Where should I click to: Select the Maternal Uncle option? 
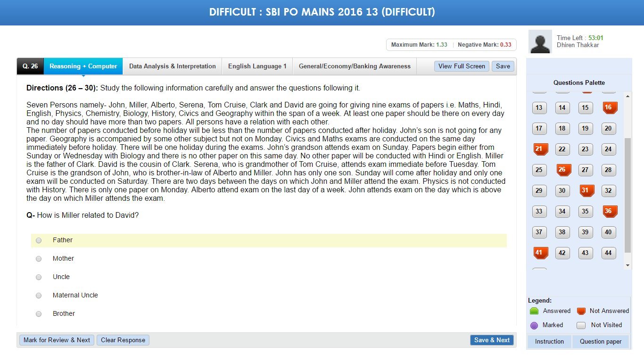pyautogui.click(x=39, y=296)
